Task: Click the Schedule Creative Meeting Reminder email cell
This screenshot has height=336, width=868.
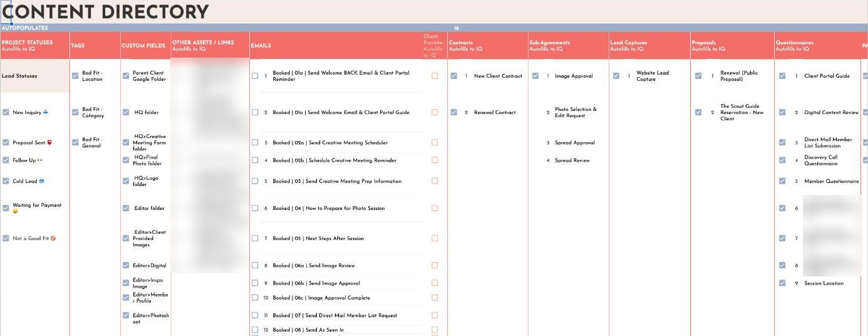Action: pos(334,160)
